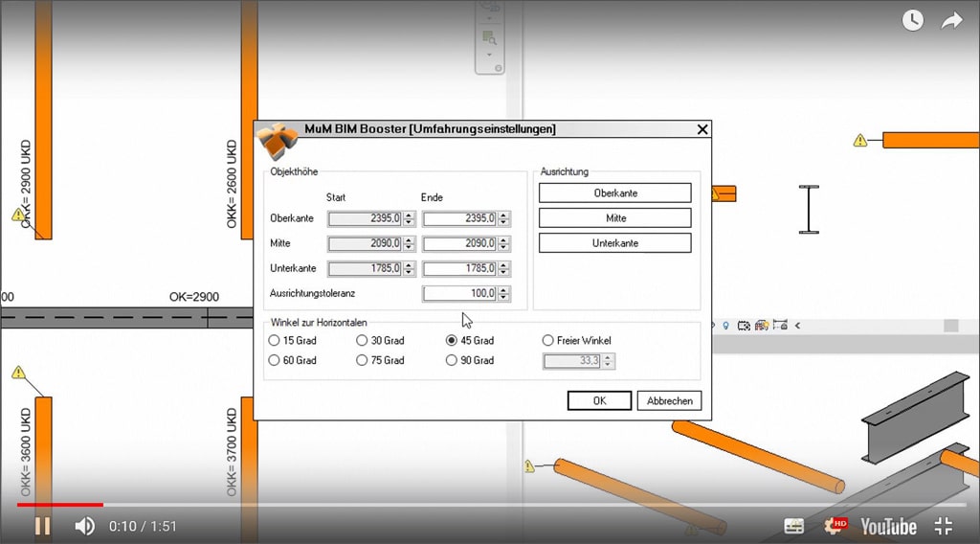Open Watch Later clock icon
This screenshot has width=980, height=544.
912,20
